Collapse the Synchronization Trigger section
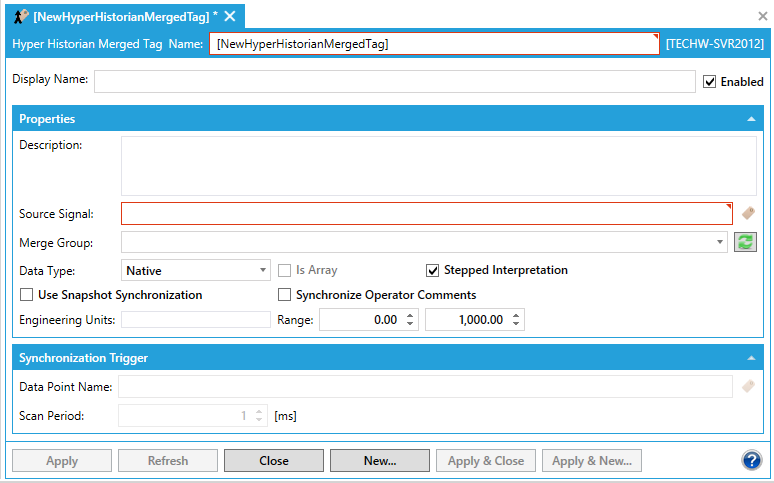Image resolution: width=774 pixels, height=483 pixels. click(x=751, y=358)
